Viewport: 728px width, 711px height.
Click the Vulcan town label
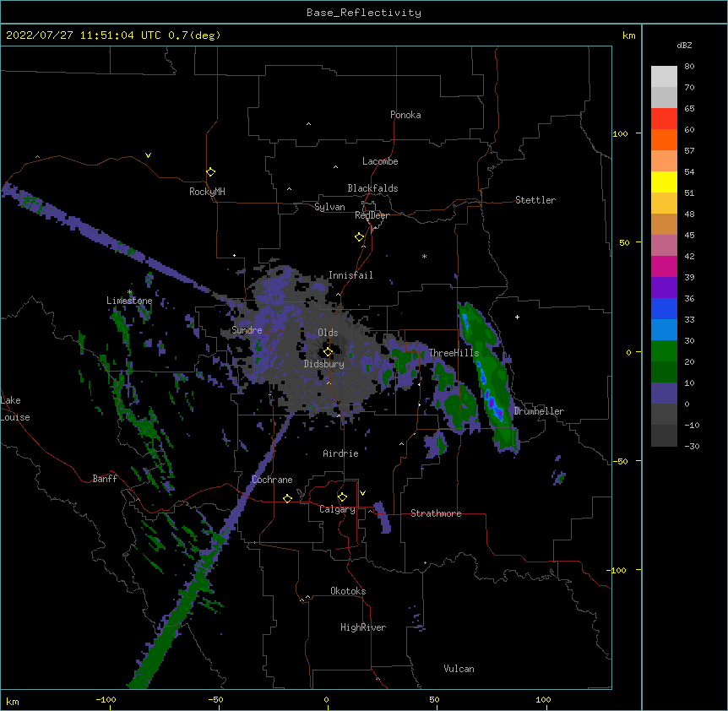459,669
